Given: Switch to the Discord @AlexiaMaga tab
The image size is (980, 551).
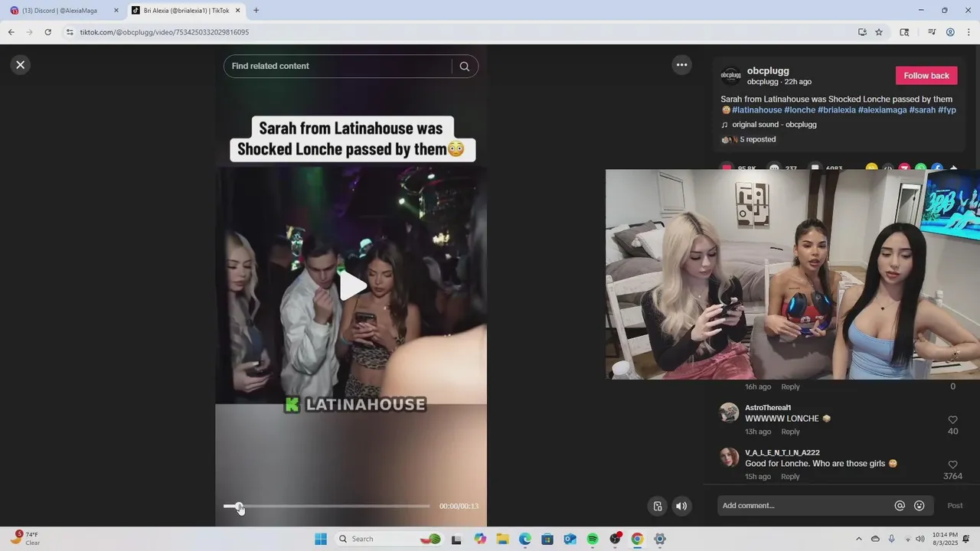Looking at the screenshot, I should click(x=64, y=11).
